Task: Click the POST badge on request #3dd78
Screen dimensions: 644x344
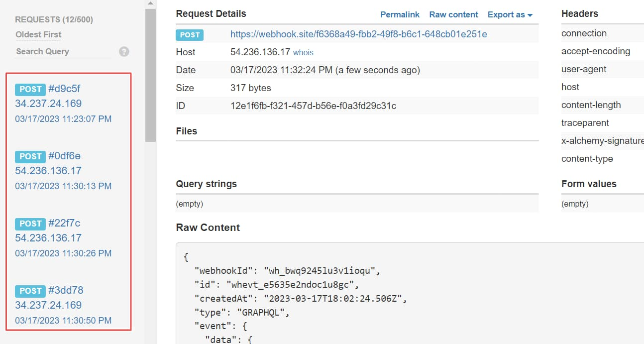Action: [30, 291]
